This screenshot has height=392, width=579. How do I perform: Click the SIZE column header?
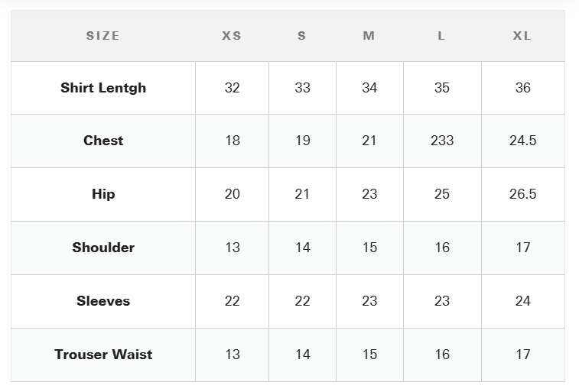click(x=103, y=36)
